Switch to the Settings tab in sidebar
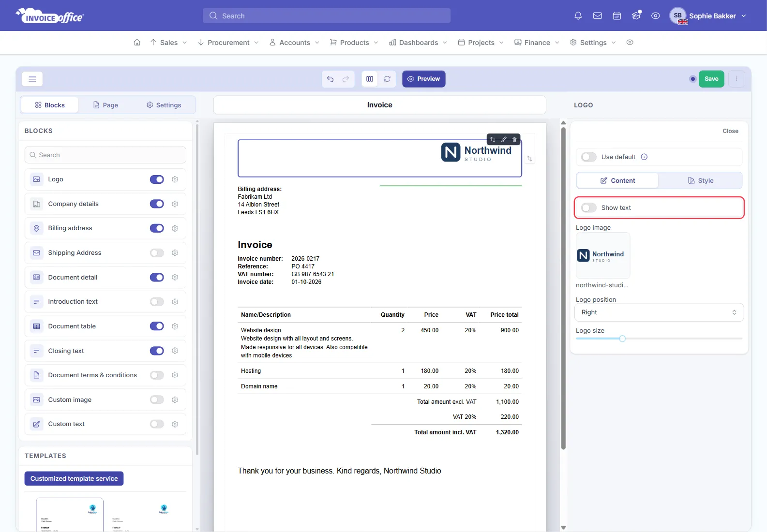This screenshot has width=767, height=532. 164,105
